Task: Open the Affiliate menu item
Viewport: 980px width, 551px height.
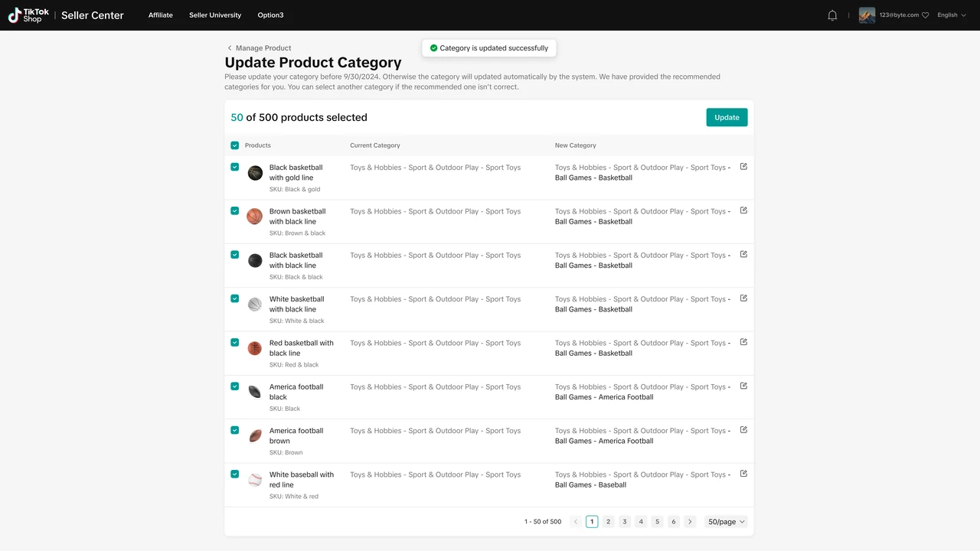Action: pos(161,15)
